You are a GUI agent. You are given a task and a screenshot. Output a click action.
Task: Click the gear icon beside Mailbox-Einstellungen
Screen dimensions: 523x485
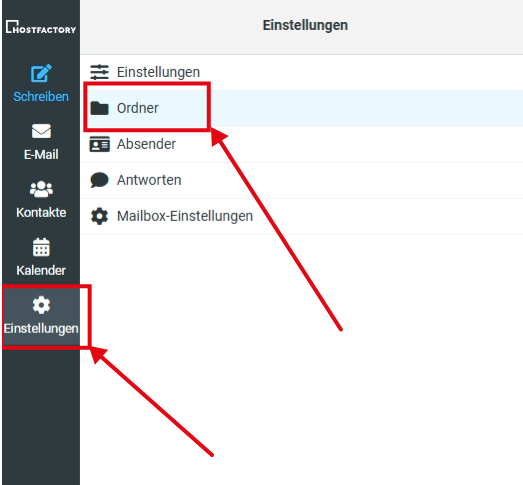(99, 216)
